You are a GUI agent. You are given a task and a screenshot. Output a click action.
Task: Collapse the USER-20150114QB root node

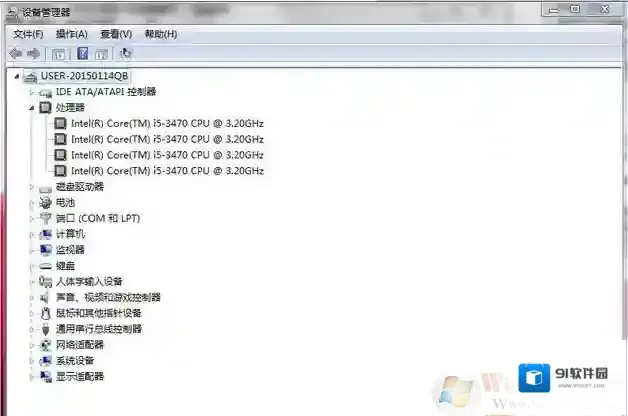(18, 77)
